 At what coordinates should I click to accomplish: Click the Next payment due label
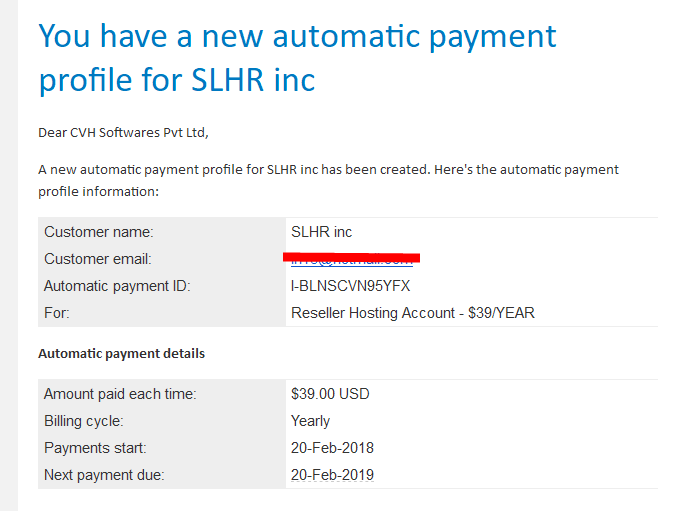pyautogui.click(x=104, y=475)
